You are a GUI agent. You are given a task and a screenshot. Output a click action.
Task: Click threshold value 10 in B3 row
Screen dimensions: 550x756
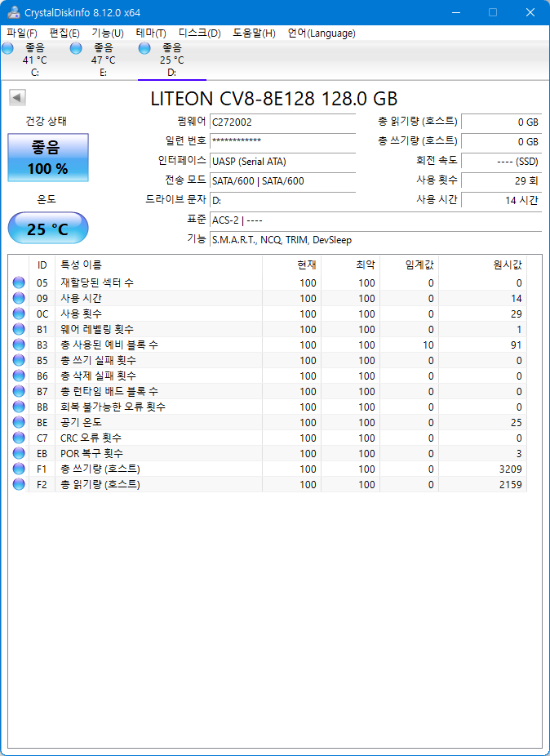click(x=428, y=345)
